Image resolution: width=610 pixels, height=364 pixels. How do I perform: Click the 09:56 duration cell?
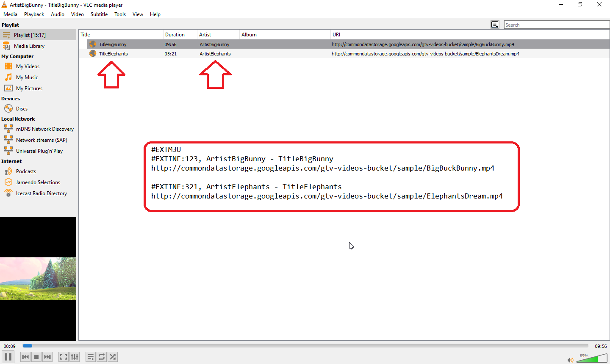click(171, 44)
